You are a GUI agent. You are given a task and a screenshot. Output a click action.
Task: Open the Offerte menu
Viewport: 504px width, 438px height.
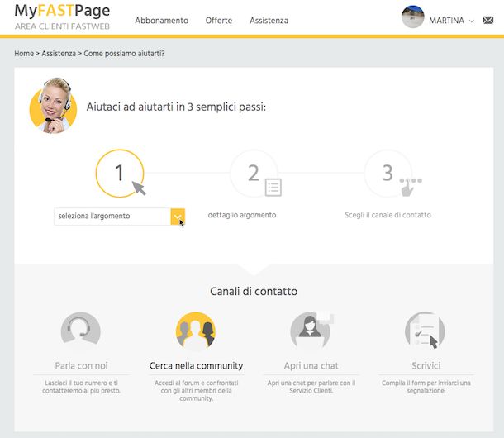pyautogui.click(x=219, y=21)
